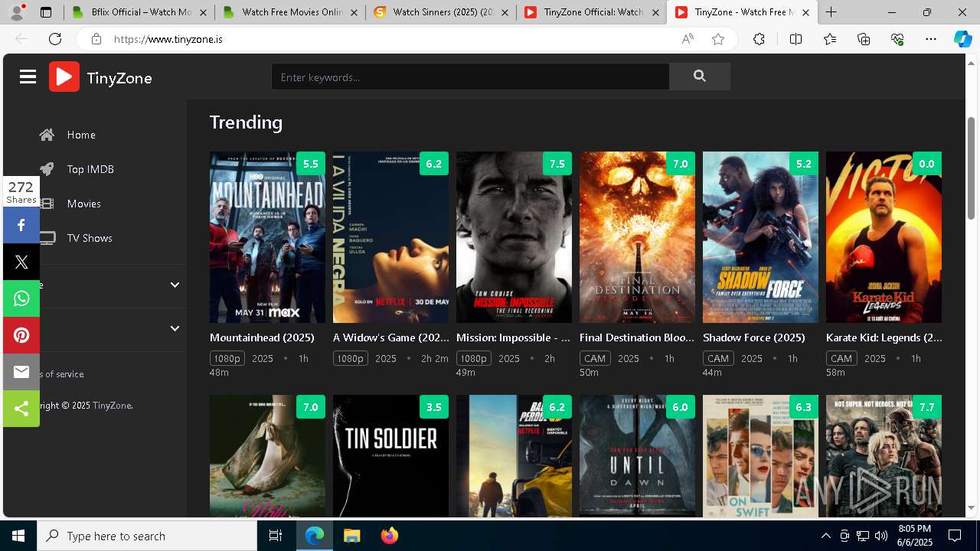980x551 pixels.
Task: Share on Pinterest
Action: click(21, 335)
